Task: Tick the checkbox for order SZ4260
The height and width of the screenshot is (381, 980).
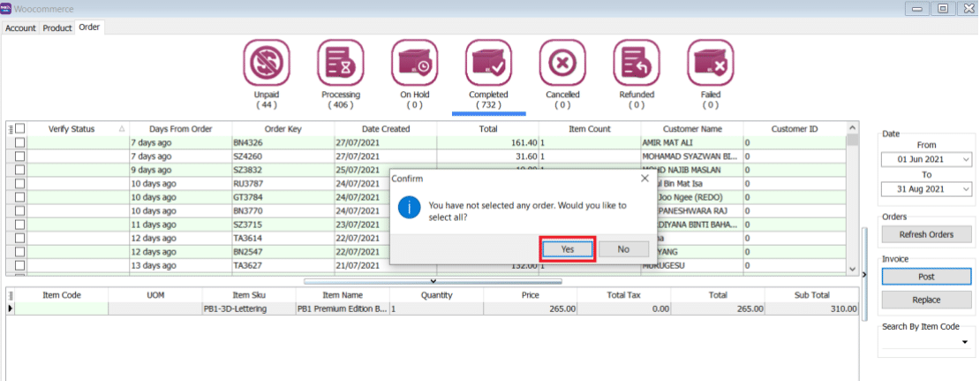Action: tap(19, 156)
